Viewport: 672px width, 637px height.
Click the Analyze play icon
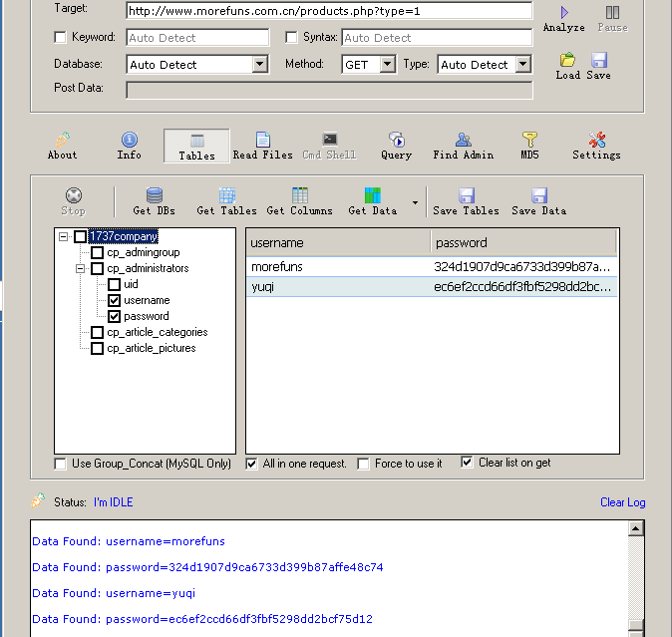tap(564, 12)
